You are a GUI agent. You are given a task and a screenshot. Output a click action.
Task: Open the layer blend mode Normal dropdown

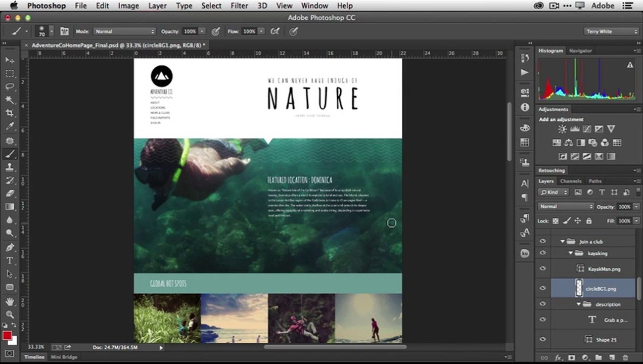click(x=566, y=206)
